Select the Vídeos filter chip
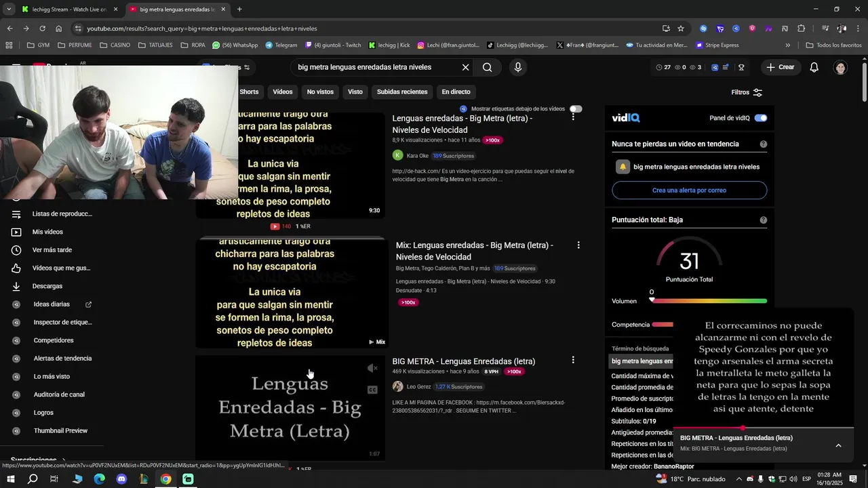The image size is (868, 488). point(283,92)
